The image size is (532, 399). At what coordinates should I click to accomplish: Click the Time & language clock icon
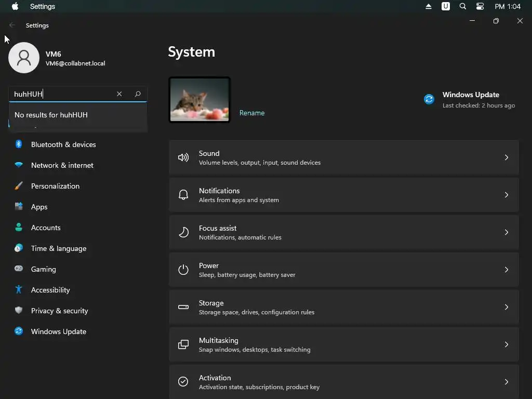tap(19, 248)
